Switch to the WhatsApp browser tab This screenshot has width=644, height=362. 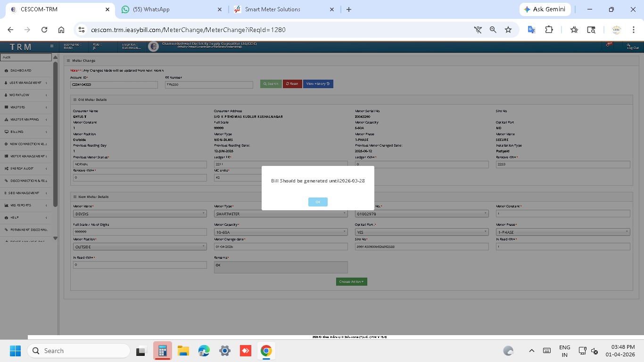pos(171,9)
